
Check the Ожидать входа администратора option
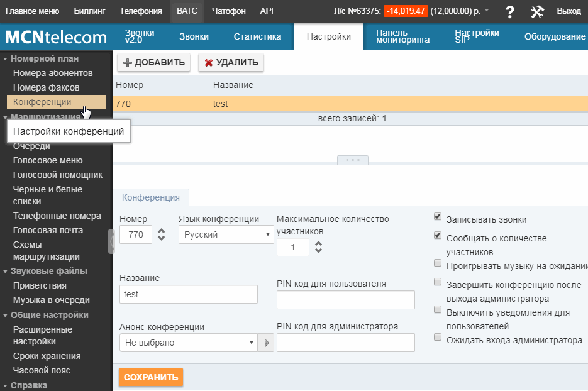point(438,338)
